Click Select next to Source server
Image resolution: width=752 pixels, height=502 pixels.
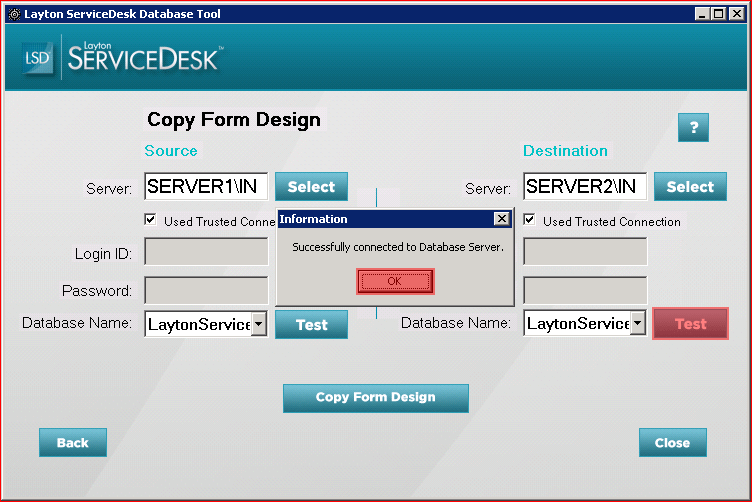[311, 187]
